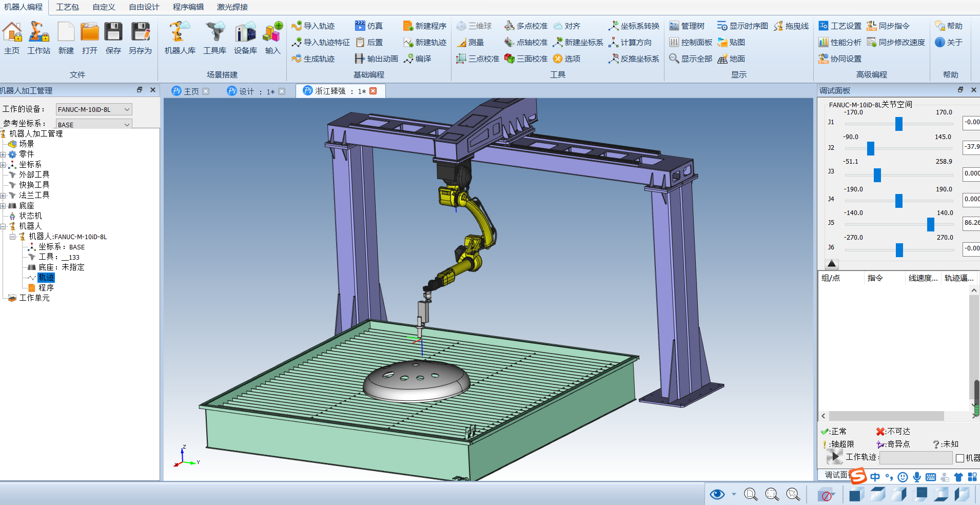The height and width of the screenshot is (505, 980).
Task: Click the 编译 compile button
Action: (x=417, y=59)
